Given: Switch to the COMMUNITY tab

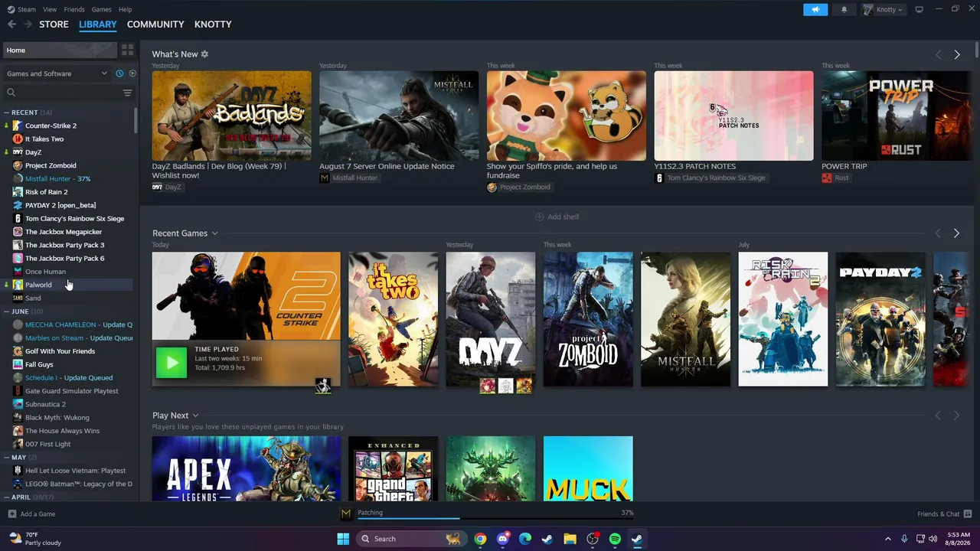Looking at the screenshot, I should tap(155, 24).
